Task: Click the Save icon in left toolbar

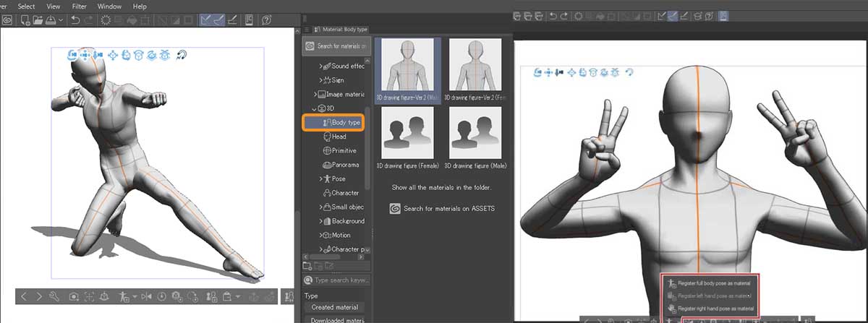Action: pyautogui.click(x=51, y=20)
